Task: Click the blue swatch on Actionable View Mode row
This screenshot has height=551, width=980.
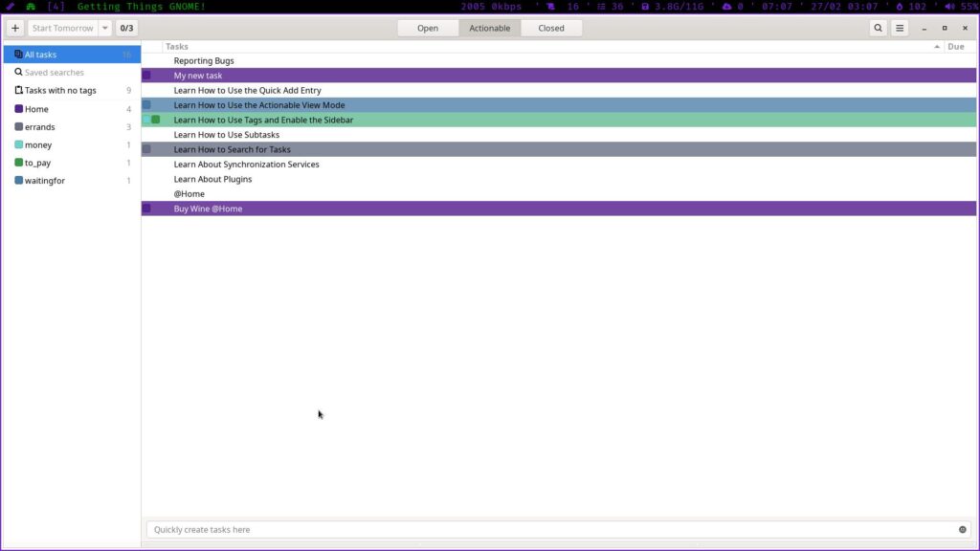Action: click(x=146, y=105)
